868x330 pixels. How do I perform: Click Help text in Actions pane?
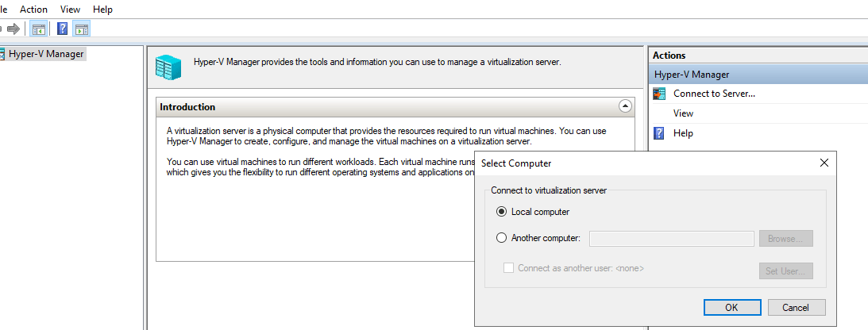tap(683, 133)
